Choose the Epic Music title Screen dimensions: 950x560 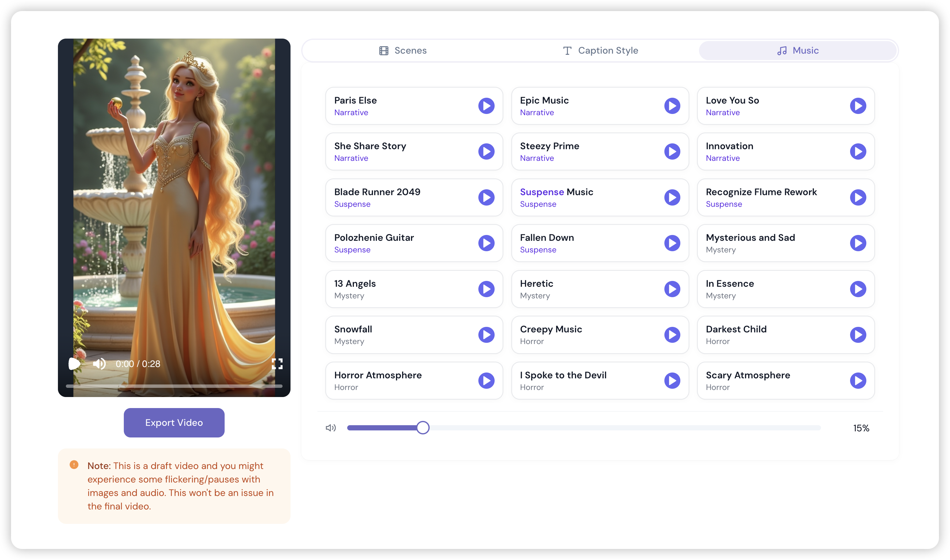click(544, 100)
